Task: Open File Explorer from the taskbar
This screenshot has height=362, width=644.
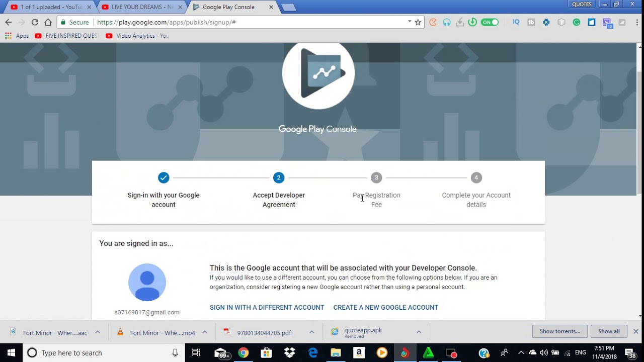Action: (336, 353)
